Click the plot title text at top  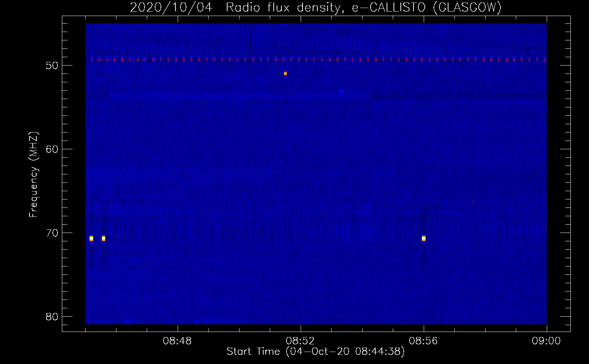tap(316, 7)
